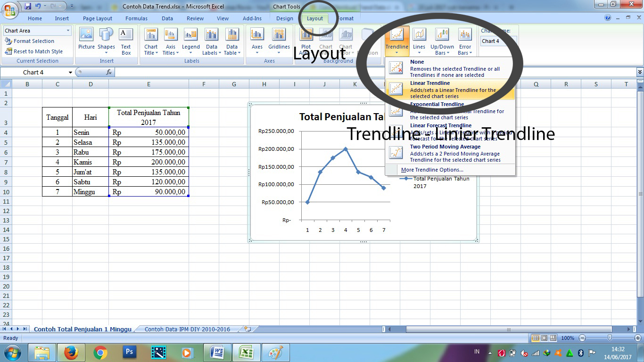Choose Linear Trendline option
This screenshot has height=362, width=644.
[x=450, y=90]
